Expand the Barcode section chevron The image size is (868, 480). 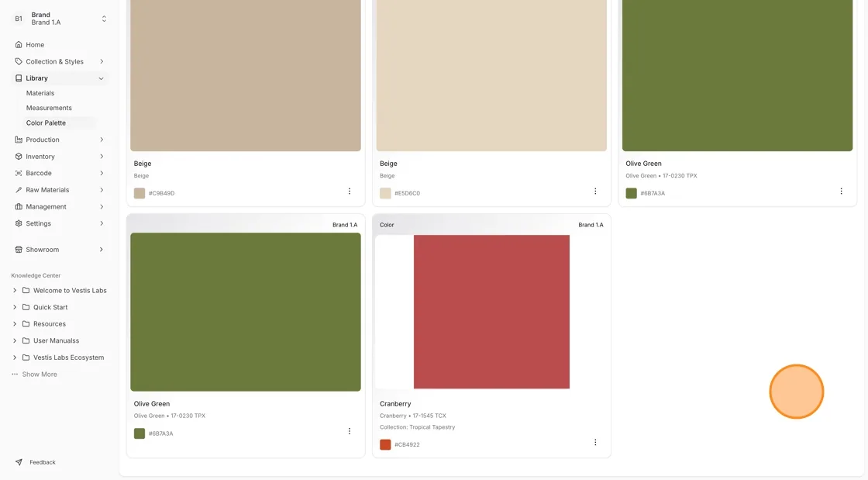point(102,173)
